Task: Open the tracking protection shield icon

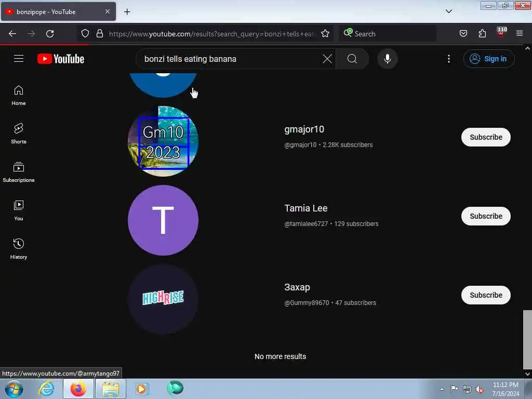Action: pyautogui.click(x=85, y=34)
